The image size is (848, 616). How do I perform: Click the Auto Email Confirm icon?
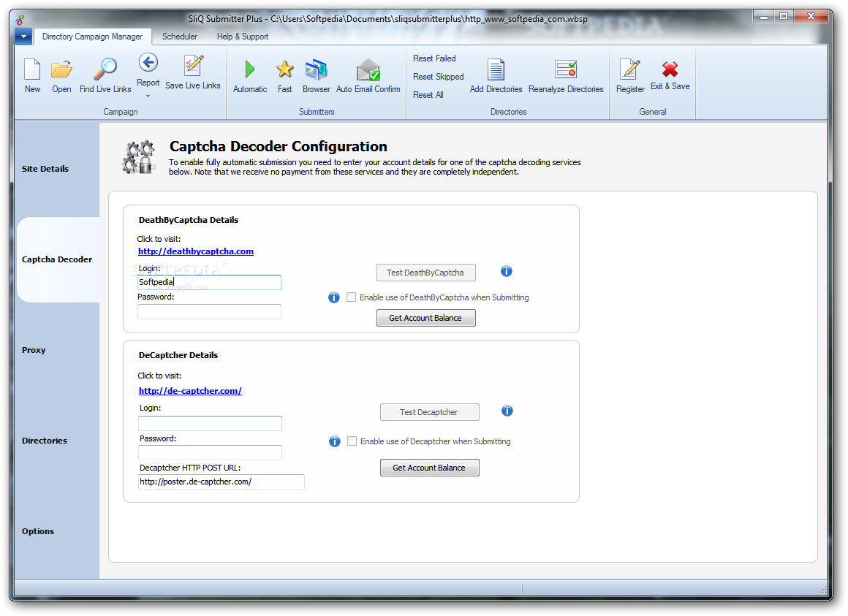(368, 69)
